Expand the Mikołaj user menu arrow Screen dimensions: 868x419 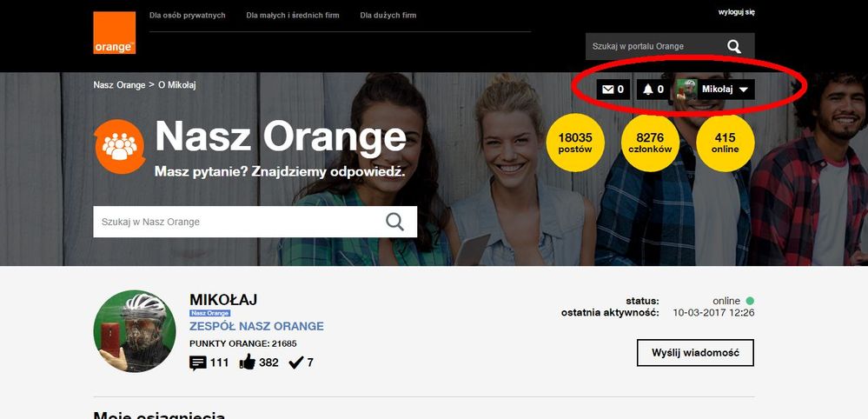[744, 90]
